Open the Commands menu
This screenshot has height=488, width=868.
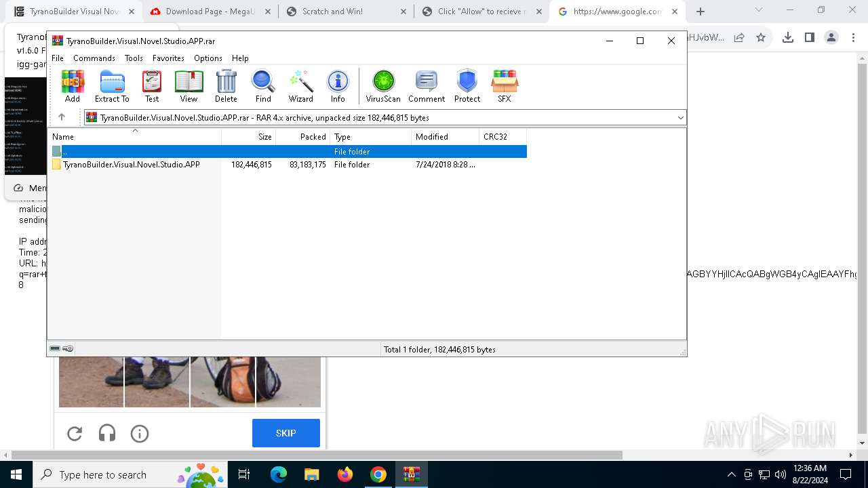click(94, 58)
